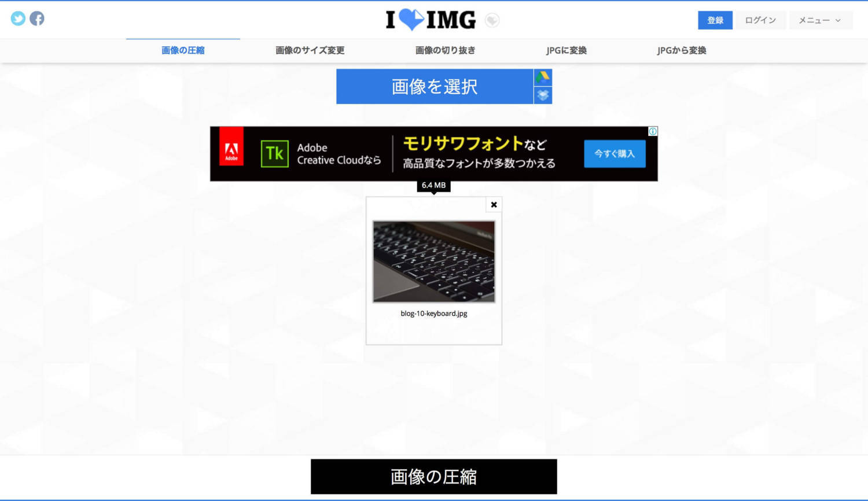Click the iLoveIMG logo
This screenshot has width=868, height=501.
coord(431,20)
